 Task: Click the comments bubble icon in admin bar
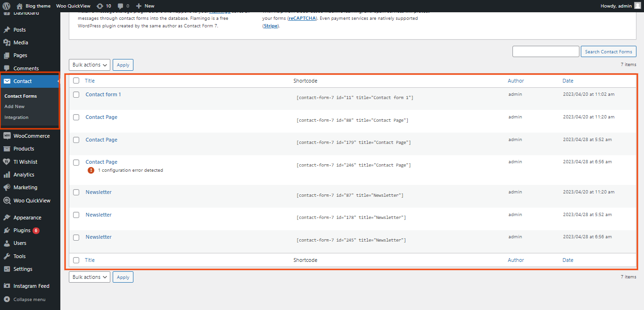point(121,6)
